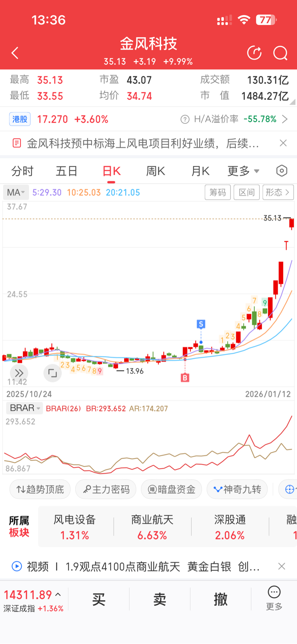297x644 pixels.
Task: Check battery 77 indicator
Action: (x=266, y=20)
